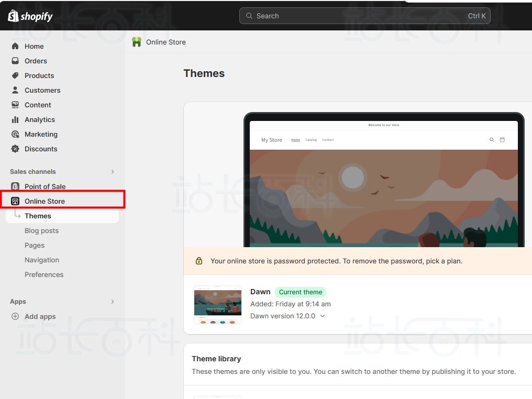Open Content section
532x399 pixels.
[38, 105]
